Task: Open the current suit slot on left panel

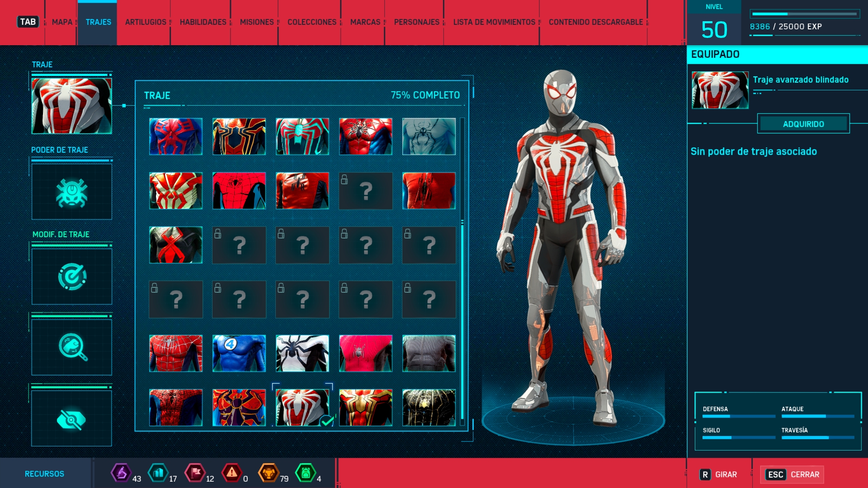Action: [x=71, y=106]
